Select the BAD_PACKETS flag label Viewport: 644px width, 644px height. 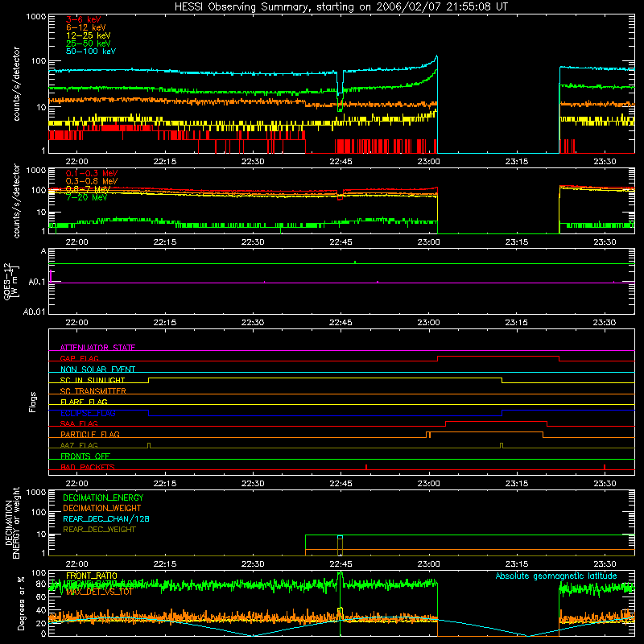(x=88, y=467)
